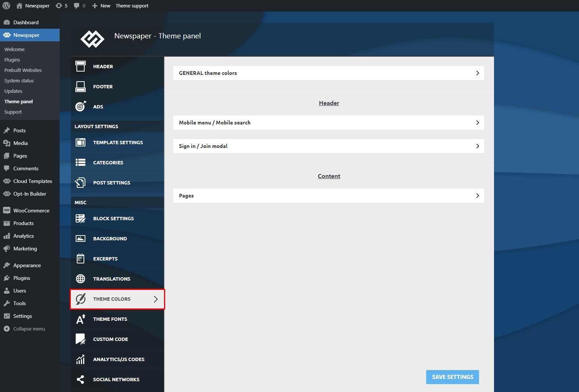Click the Post Settings icon

(81, 183)
